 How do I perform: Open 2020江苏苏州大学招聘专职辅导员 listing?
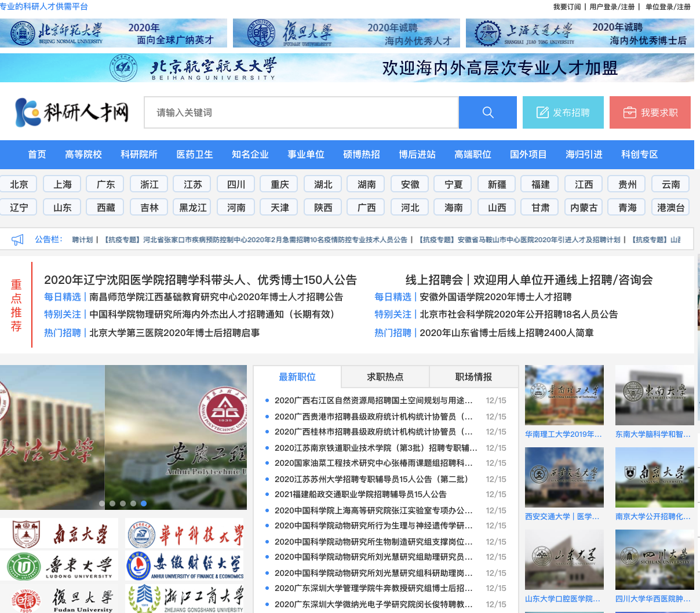[x=371, y=479]
